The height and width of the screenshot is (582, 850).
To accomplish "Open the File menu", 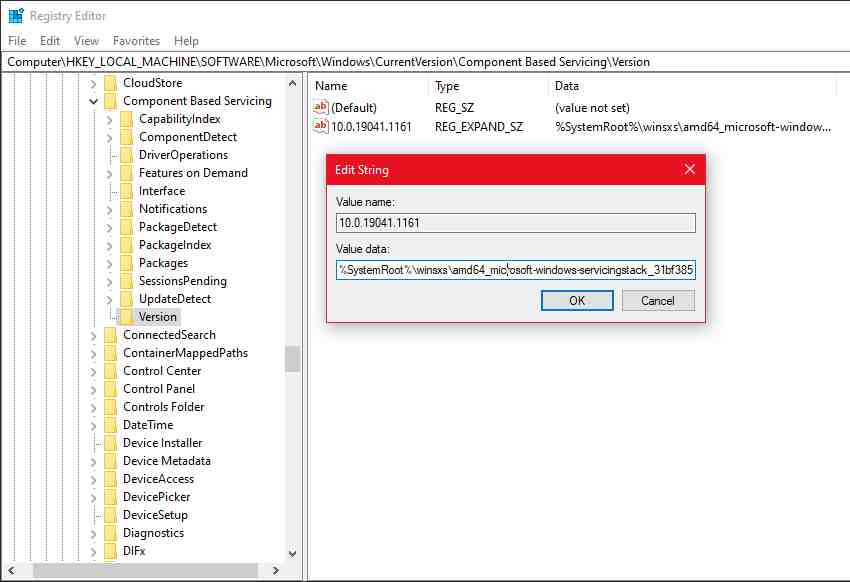I will [17, 41].
